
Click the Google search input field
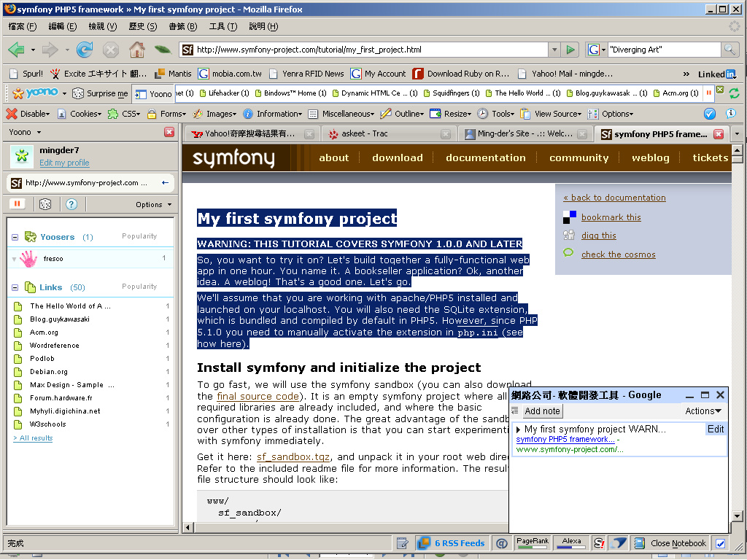pos(664,50)
